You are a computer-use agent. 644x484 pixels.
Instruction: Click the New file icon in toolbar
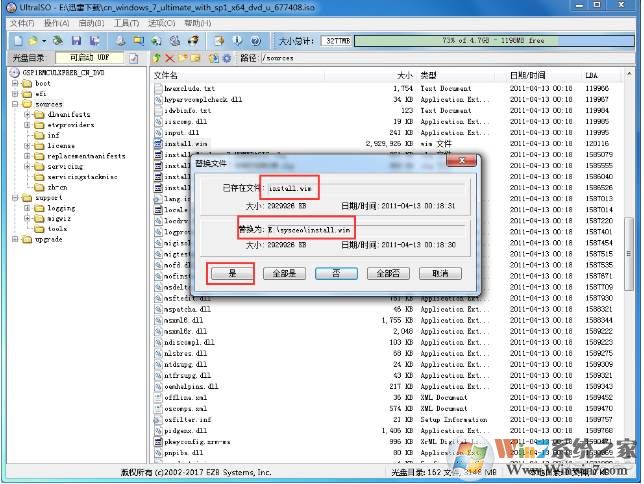[x=17, y=41]
